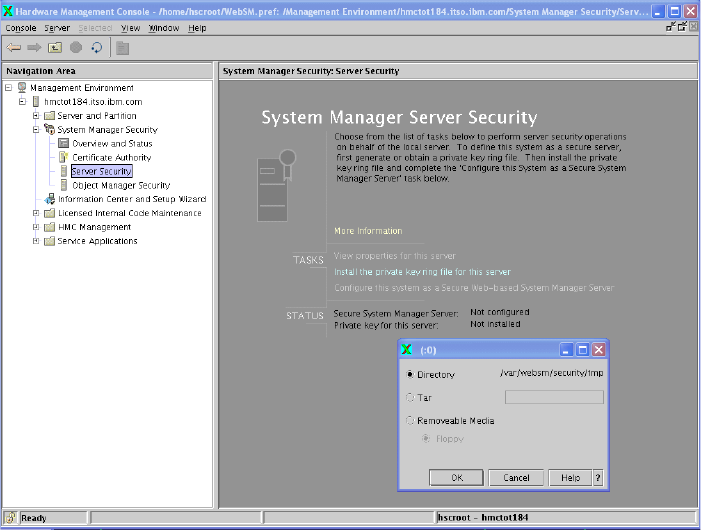Click the X logo in dialog title bar
The height and width of the screenshot is (530, 701).
[x=406, y=349]
